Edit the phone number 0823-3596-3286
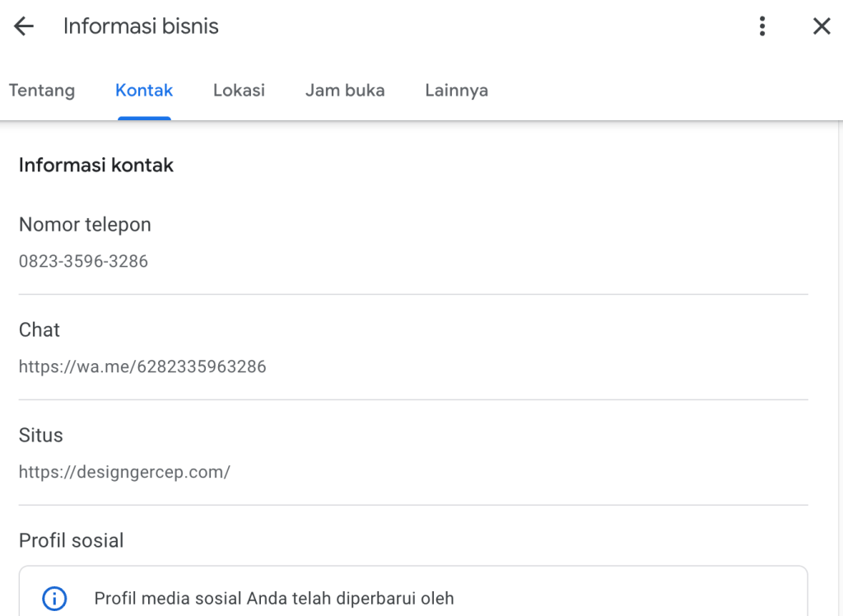Screen dimensions: 843x616 [83, 262]
